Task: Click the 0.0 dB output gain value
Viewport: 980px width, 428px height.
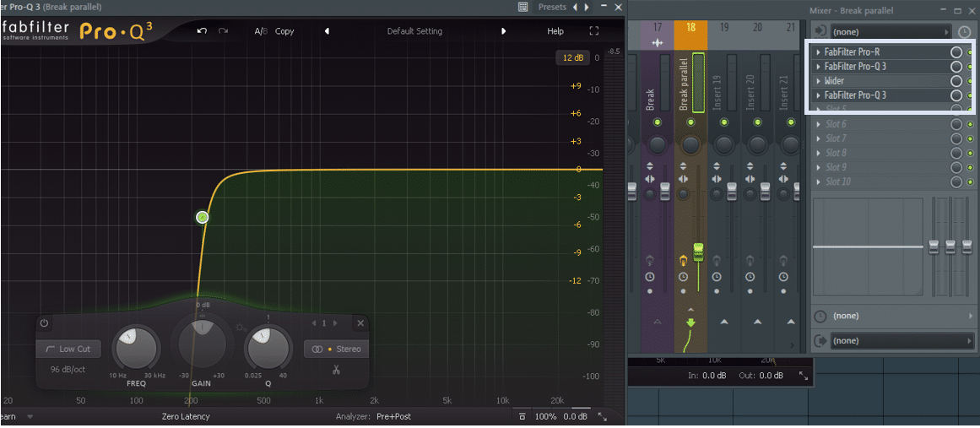Action: point(575,417)
